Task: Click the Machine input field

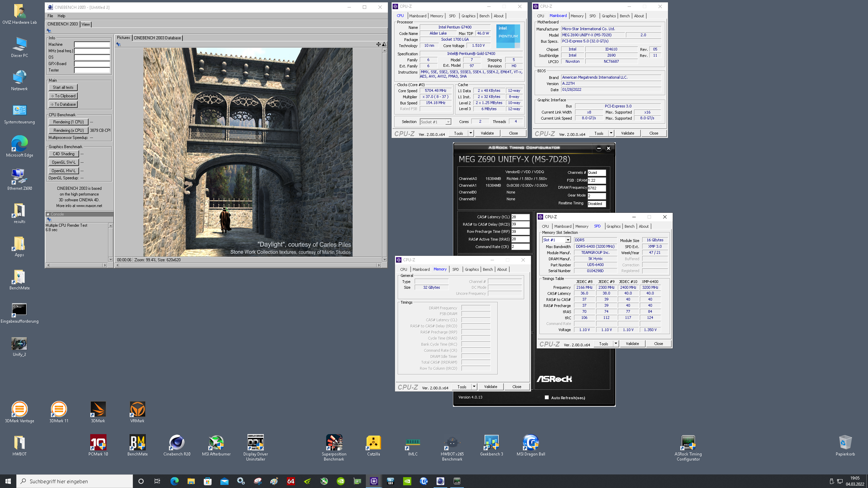Action: pos(92,44)
